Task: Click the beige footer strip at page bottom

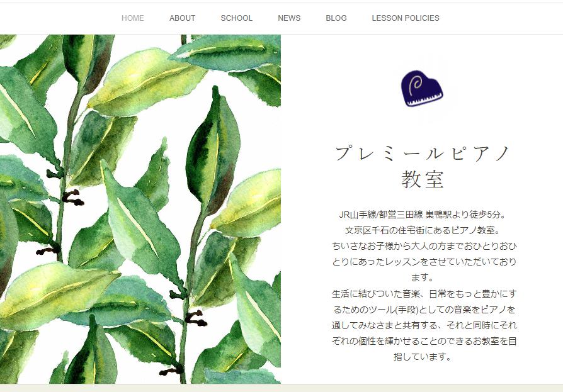Action: (x=281, y=388)
